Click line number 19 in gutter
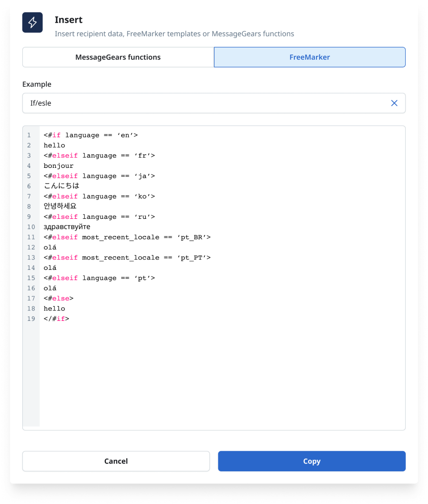This screenshot has height=504, width=428. pos(31,319)
